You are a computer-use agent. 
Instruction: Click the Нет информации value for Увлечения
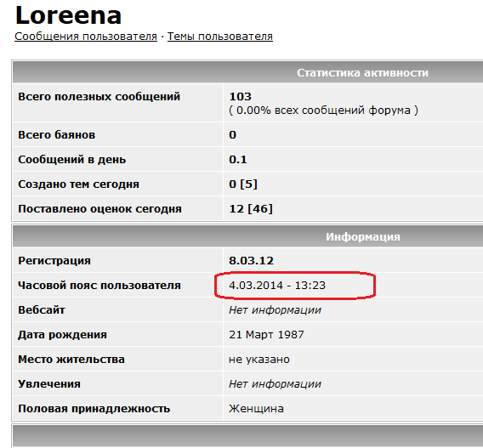pos(275,384)
